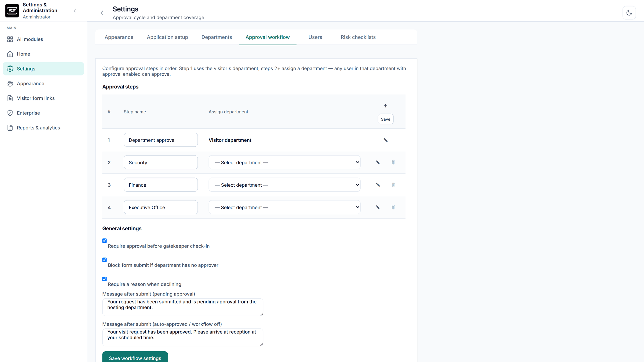Image resolution: width=644 pixels, height=362 pixels.
Task: Delete the Security step
Action: pos(393,162)
